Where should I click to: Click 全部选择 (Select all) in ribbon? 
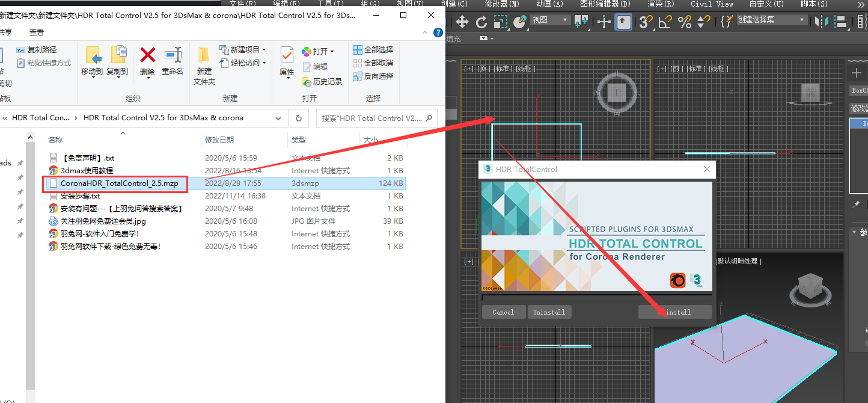coord(373,49)
